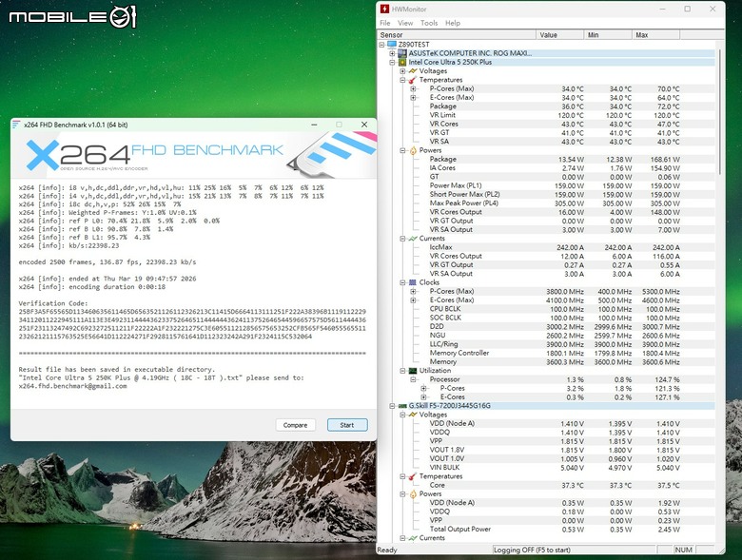Expand P-Cores (Max) under Temperatures
The image size is (742, 560).
click(x=413, y=88)
